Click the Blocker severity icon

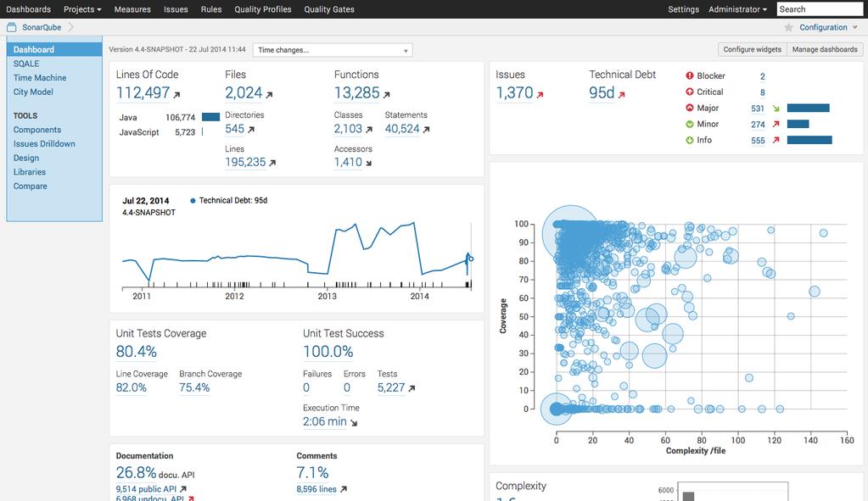pos(689,75)
